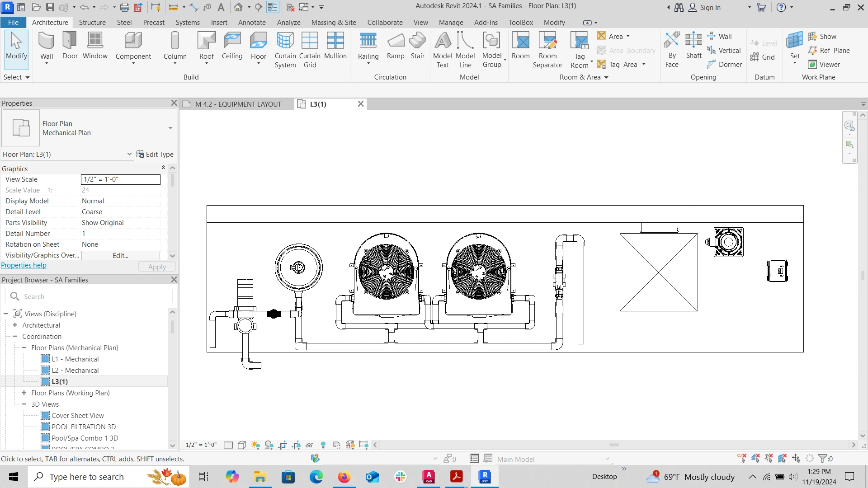The width and height of the screenshot is (868, 488).
Task: Select the Window tool
Action: point(95,46)
